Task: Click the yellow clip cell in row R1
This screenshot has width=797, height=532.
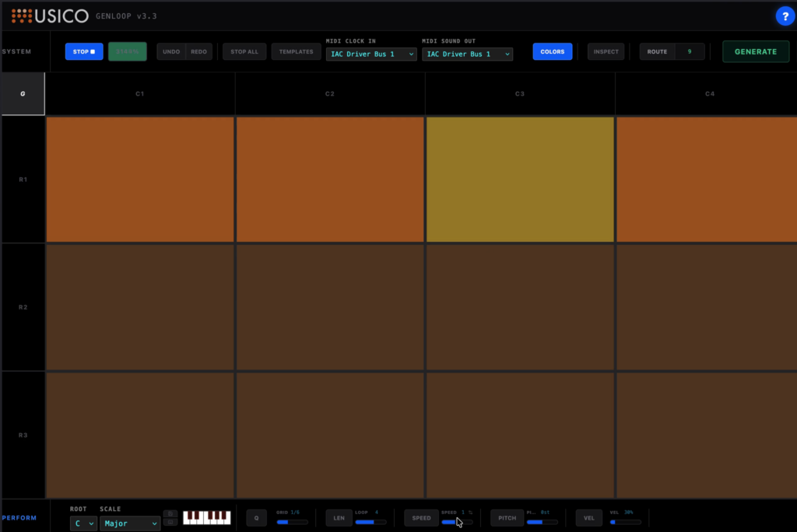Action: point(520,180)
